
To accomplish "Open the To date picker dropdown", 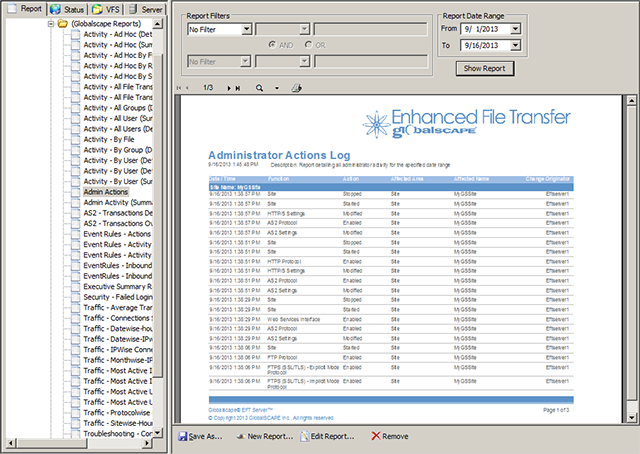I will coord(516,45).
